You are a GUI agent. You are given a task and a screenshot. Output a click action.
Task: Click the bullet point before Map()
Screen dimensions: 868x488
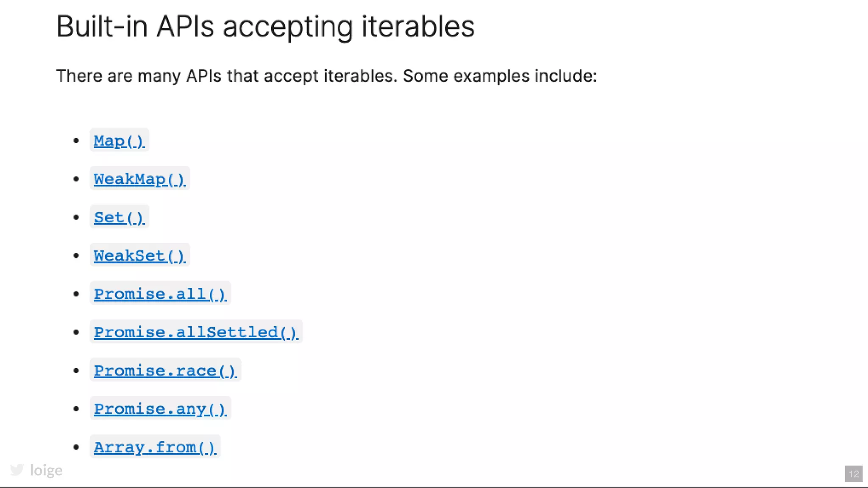(76, 141)
